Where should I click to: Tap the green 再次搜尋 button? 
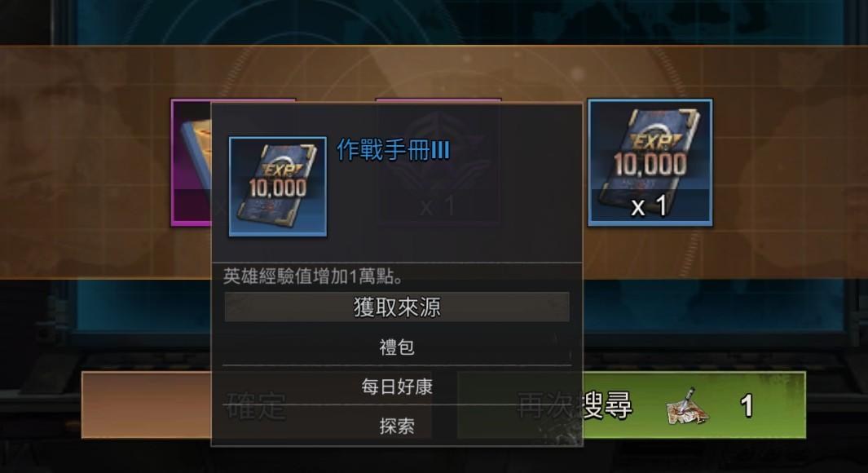[x=694, y=405]
